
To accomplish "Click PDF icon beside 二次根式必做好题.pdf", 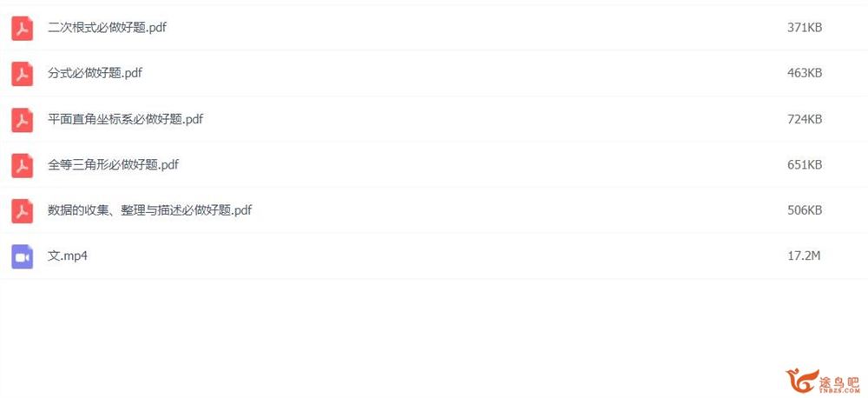I will click(x=23, y=29).
